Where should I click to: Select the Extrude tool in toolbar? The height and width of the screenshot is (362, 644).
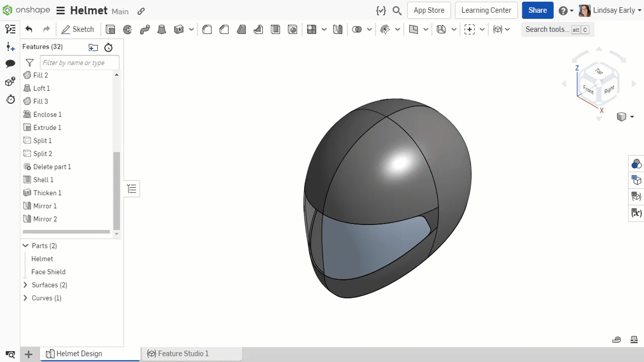[x=110, y=29]
